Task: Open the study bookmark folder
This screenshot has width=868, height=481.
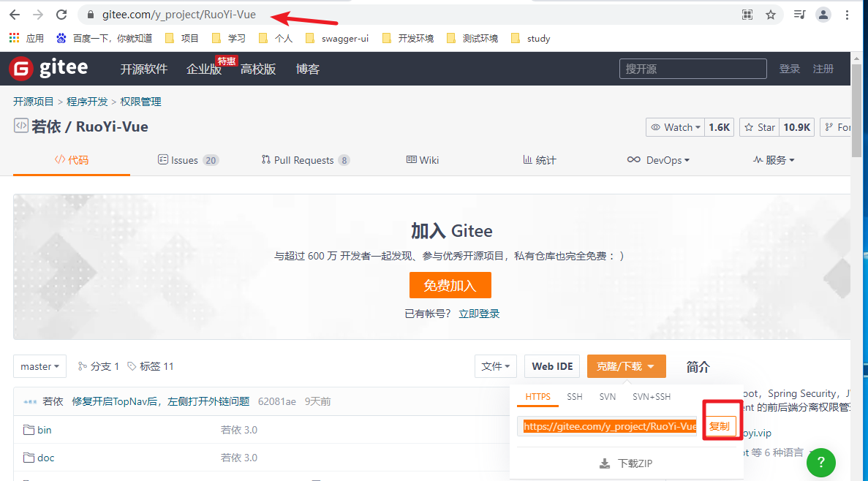Action: pyautogui.click(x=531, y=38)
